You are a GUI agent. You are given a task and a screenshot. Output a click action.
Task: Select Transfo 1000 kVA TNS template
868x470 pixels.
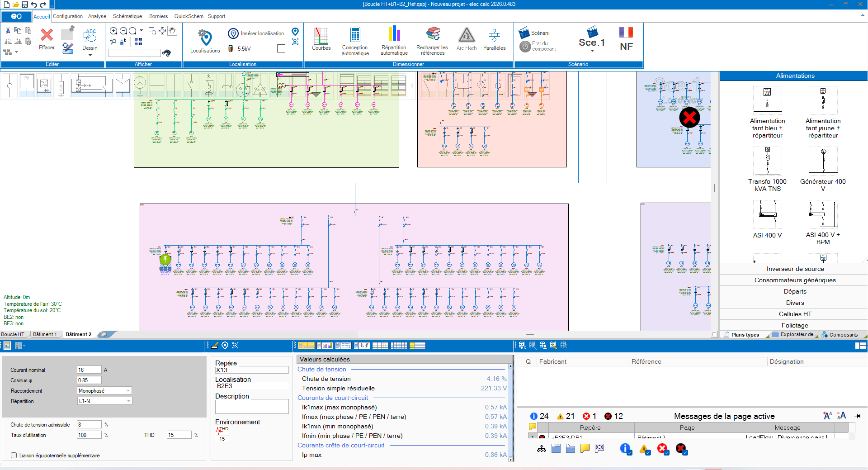click(x=767, y=169)
